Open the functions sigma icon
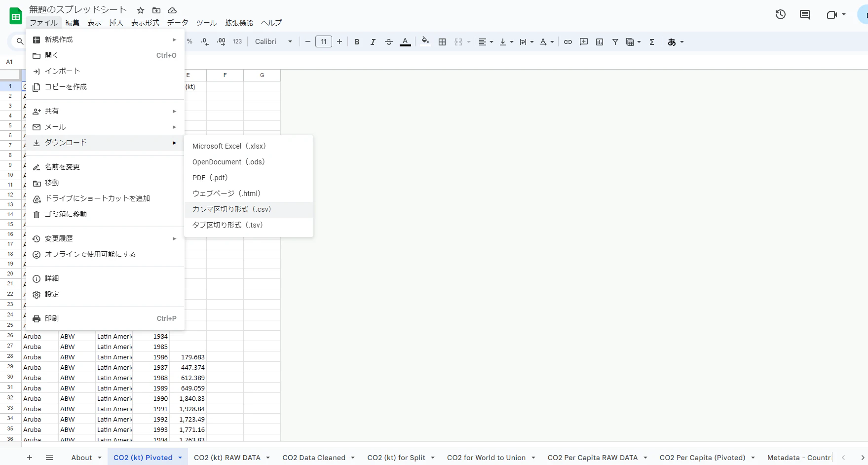The height and width of the screenshot is (465, 868). tap(652, 42)
